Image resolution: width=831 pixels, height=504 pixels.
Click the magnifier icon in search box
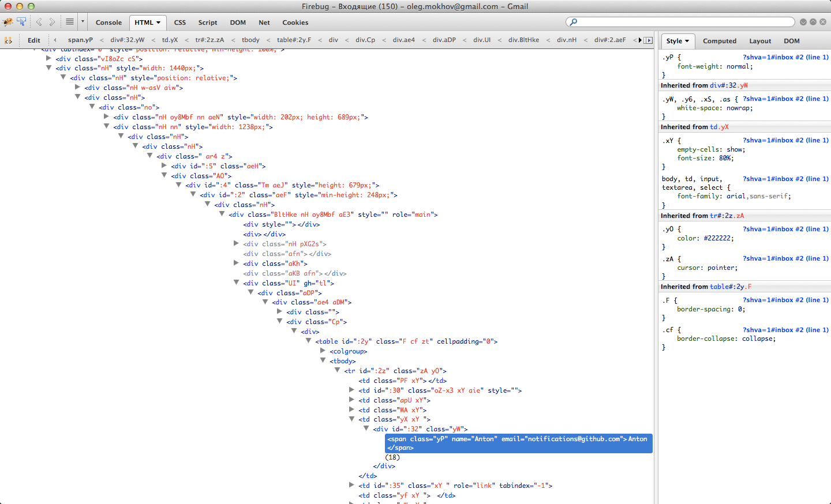pyautogui.click(x=573, y=22)
